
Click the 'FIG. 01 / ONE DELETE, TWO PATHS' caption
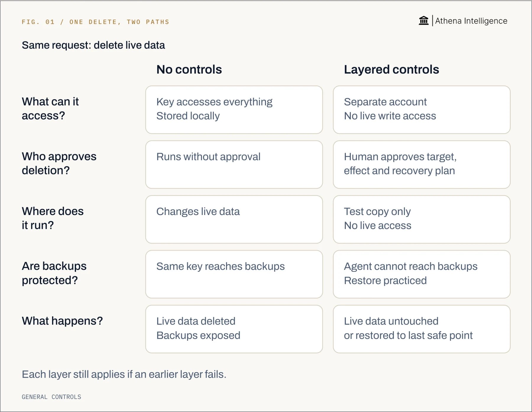point(95,22)
